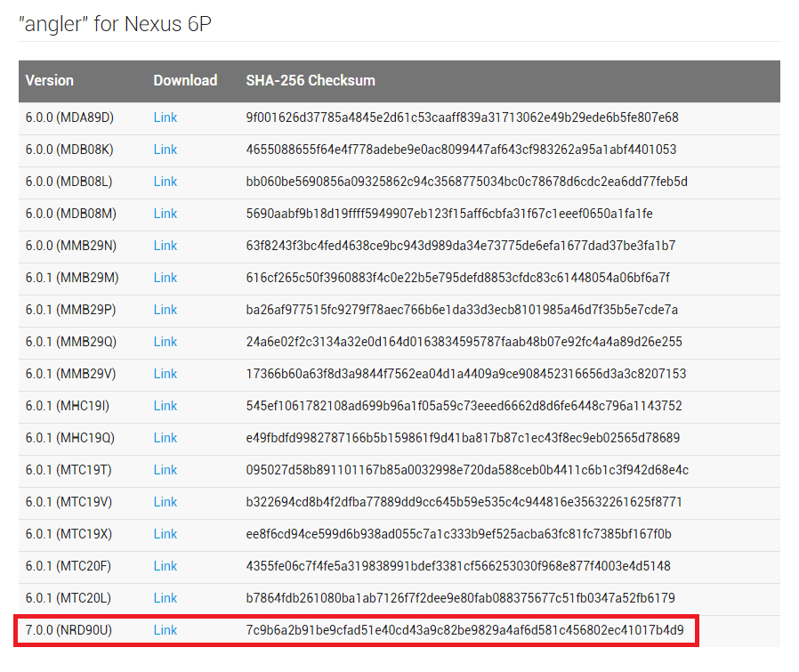The width and height of the screenshot is (799, 672).
Task: Click the checksum starting with 5690aabf9b
Action: [x=449, y=214]
